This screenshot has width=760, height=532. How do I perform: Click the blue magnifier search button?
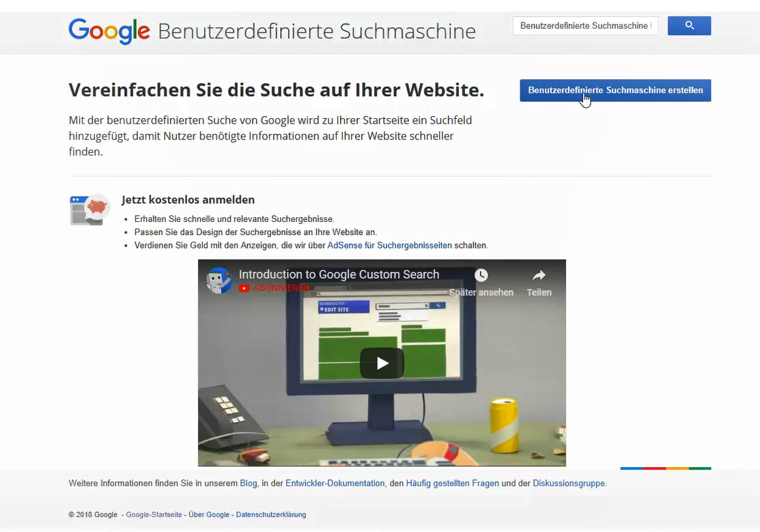tap(689, 26)
